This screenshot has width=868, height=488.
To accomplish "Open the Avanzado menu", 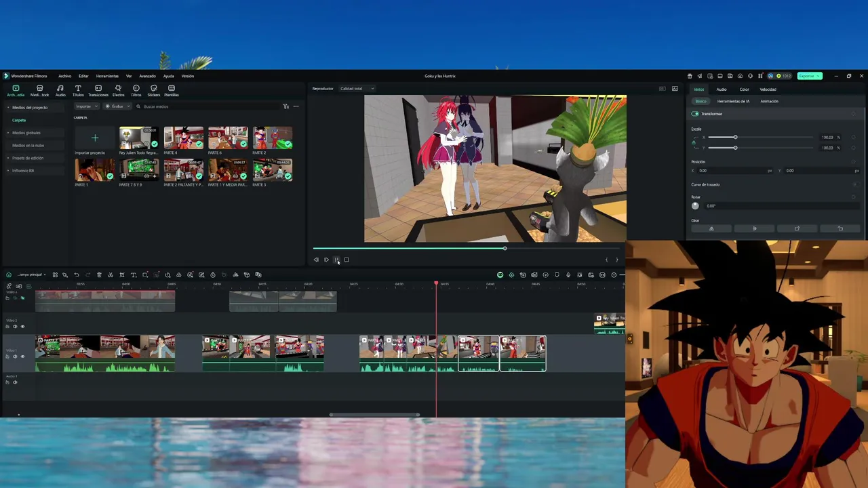I will point(147,76).
